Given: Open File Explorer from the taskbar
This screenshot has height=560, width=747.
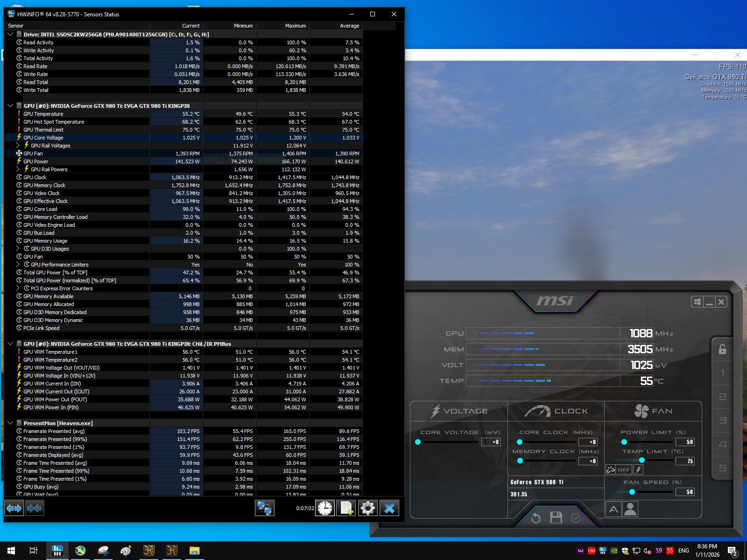Looking at the screenshot, I should pyautogui.click(x=194, y=551).
